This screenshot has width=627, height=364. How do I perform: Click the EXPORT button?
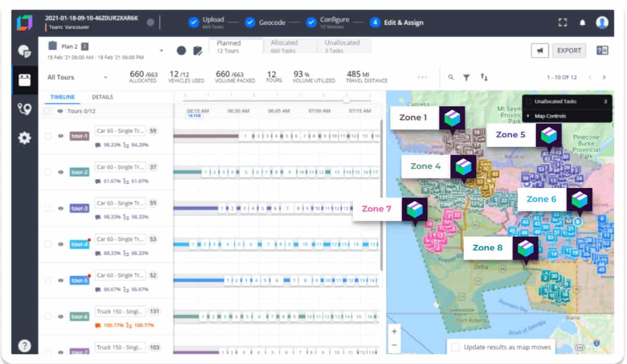pyautogui.click(x=569, y=50)
